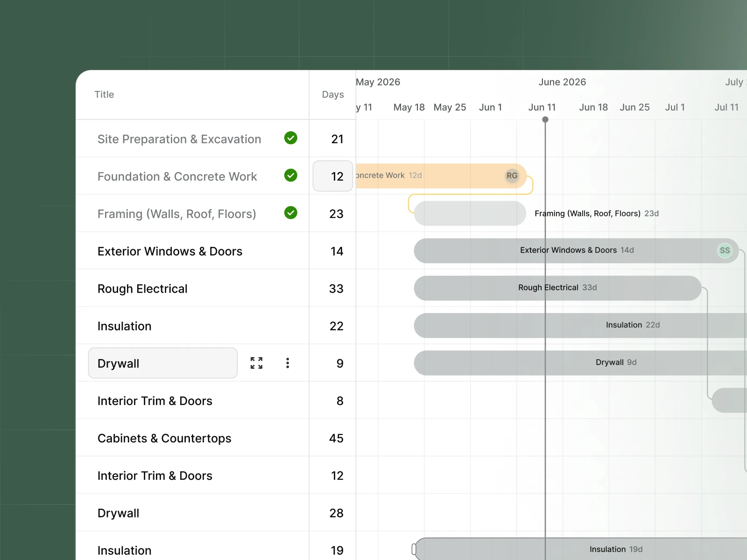Click the Framing completion checkmark icon
Screen dimensions: 747x560
tap(290, 213)
